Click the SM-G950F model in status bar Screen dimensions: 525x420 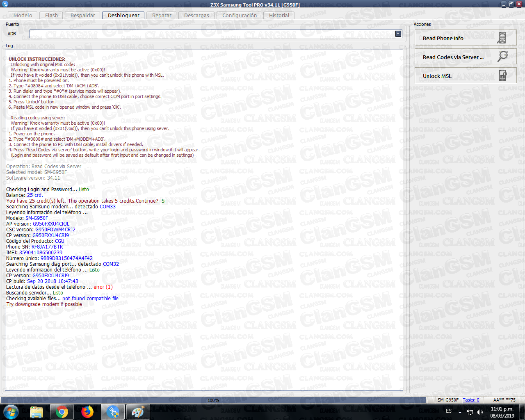[448, 400]
